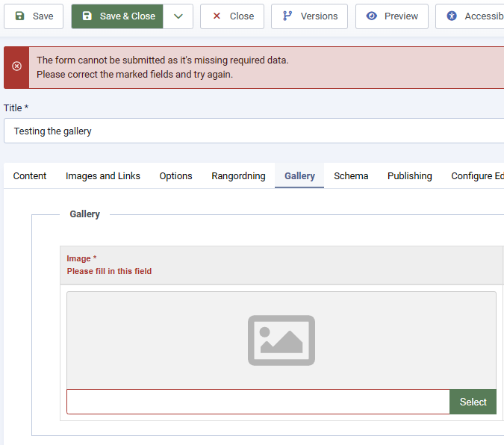Image resolution: width=504 pixels, height=445 pixels.
Task: Click the Save button with floppy disk icon
Action: (34, 16)
